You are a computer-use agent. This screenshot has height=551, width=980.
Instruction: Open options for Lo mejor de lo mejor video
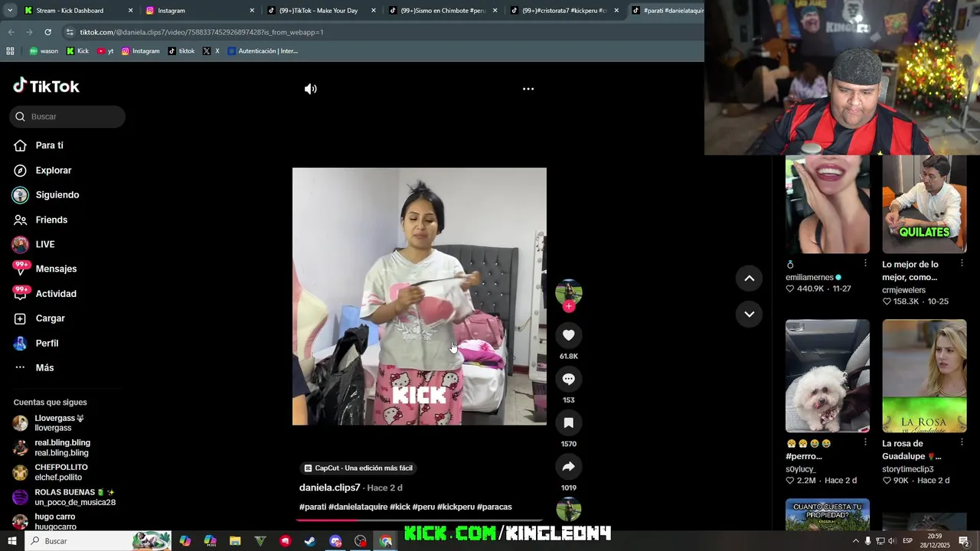click(x=962, y=263)
